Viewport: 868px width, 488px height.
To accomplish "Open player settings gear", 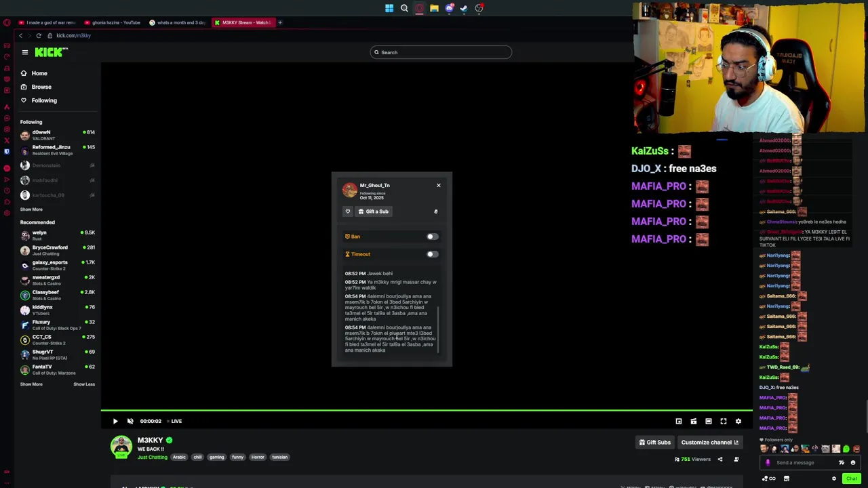I will click(738, 421).
